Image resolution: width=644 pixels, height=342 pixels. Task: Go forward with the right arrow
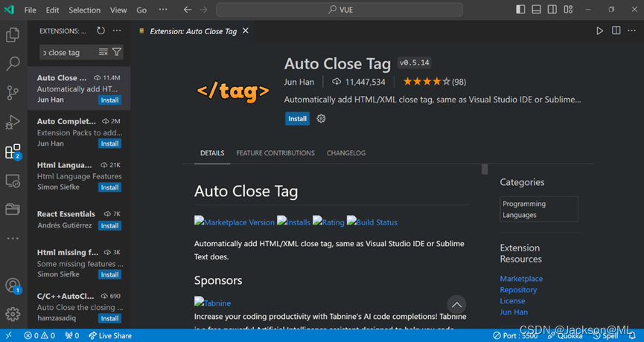click(x=204, y=10)
